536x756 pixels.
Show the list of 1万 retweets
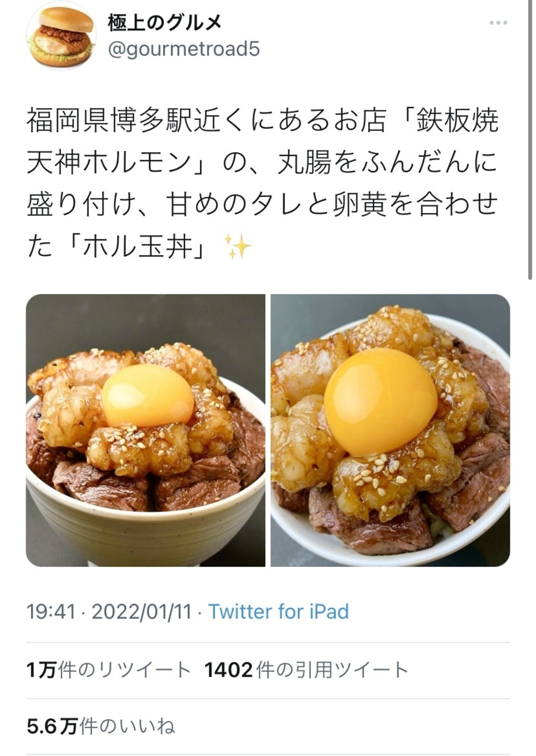pyautogui.click(x=108, y=670)
